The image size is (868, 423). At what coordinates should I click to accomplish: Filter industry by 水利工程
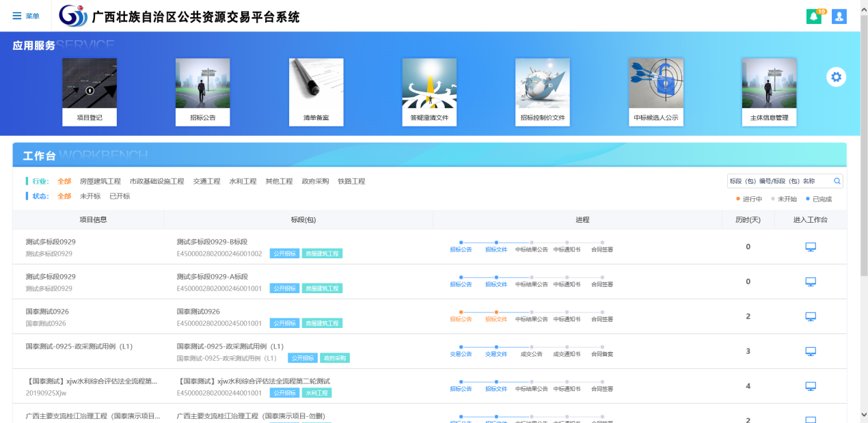point(243,181)
